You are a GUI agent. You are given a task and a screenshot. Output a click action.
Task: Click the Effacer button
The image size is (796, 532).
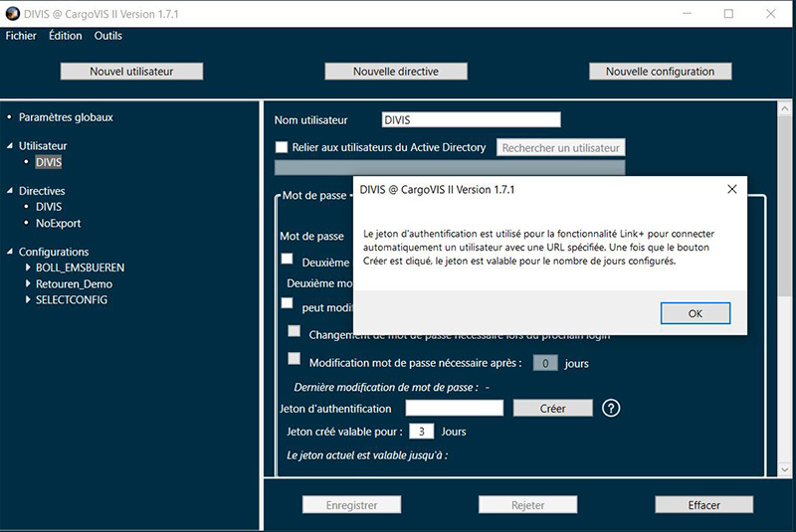(x=704, y=505)
